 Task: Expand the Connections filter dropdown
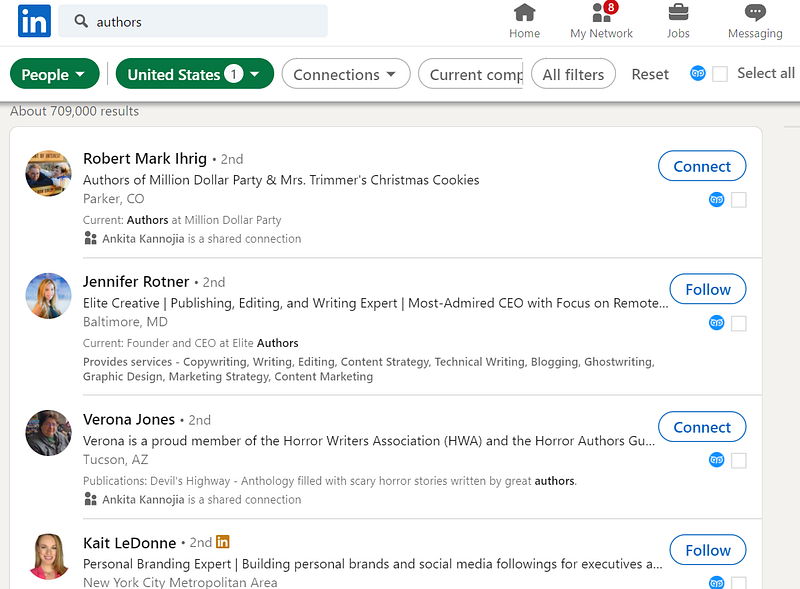345,74
